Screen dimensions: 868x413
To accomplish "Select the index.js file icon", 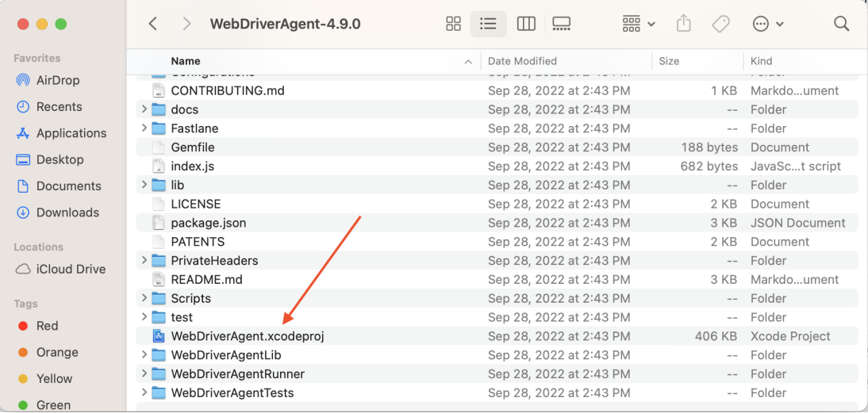I will click(159, 166).
